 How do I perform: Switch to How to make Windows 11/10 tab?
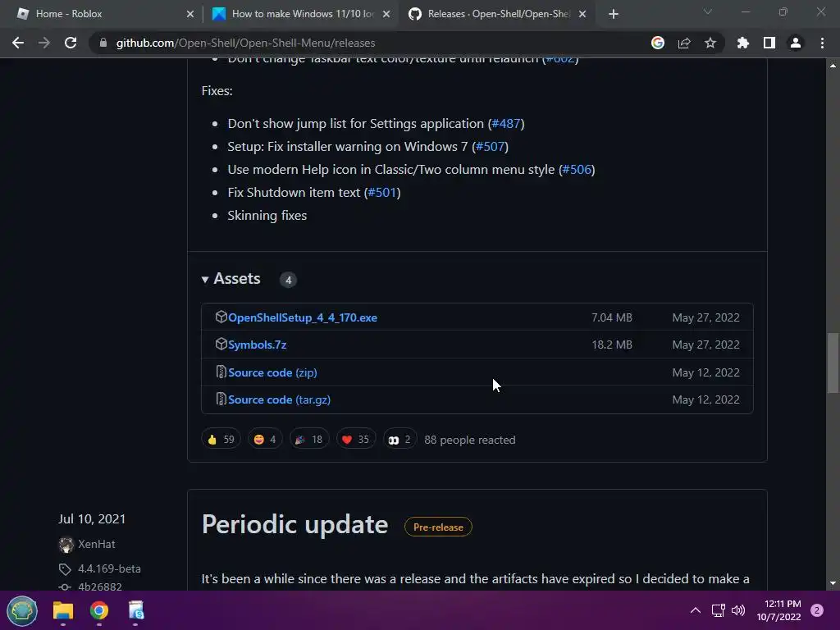[300, 14]
